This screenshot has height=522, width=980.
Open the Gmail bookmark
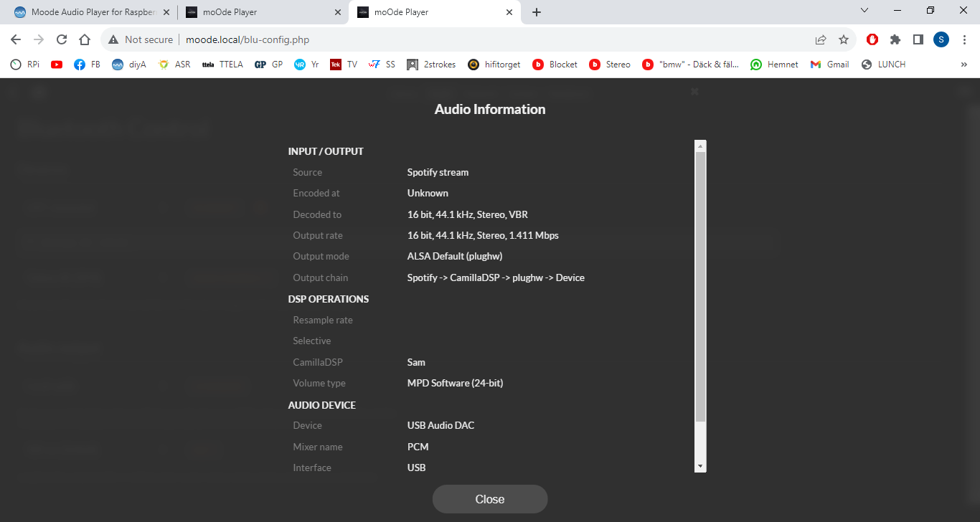coord(829,65)
